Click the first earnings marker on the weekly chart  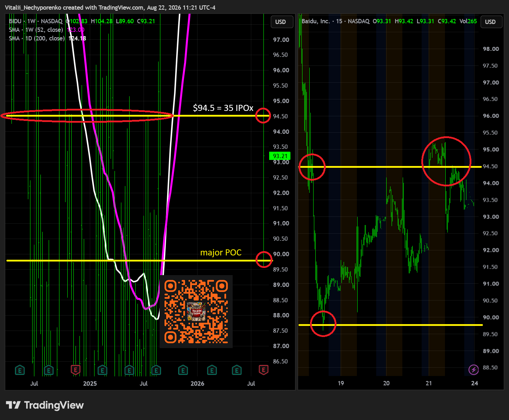20,370
